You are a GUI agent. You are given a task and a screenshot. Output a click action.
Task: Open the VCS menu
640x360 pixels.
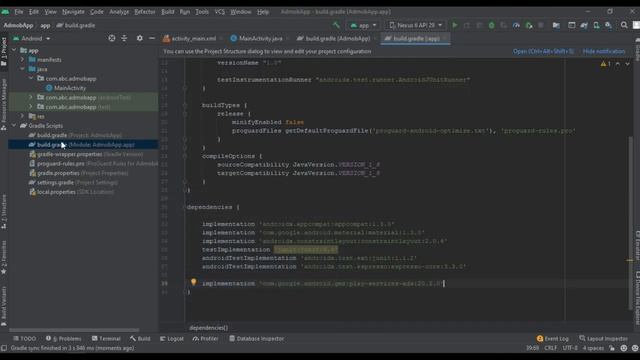(220, 12)
